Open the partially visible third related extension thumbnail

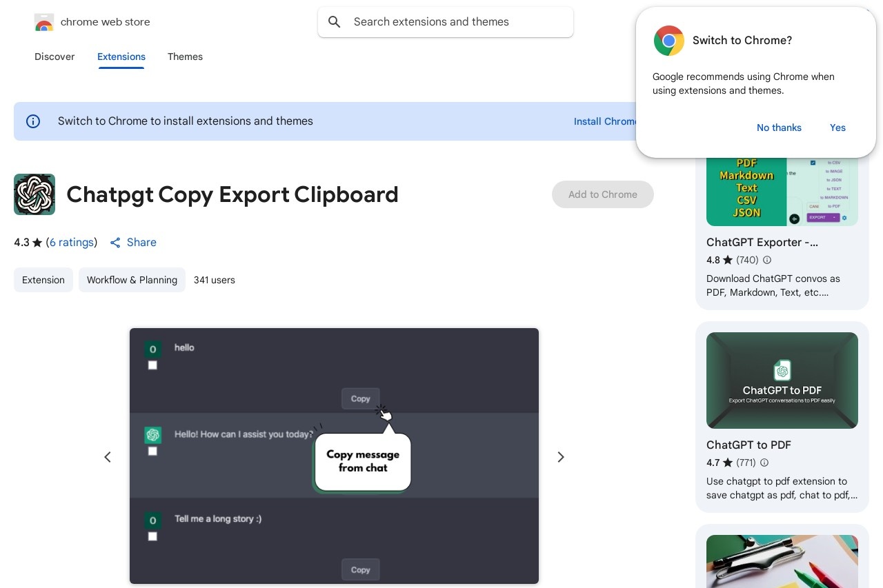(x=782, y=561)
